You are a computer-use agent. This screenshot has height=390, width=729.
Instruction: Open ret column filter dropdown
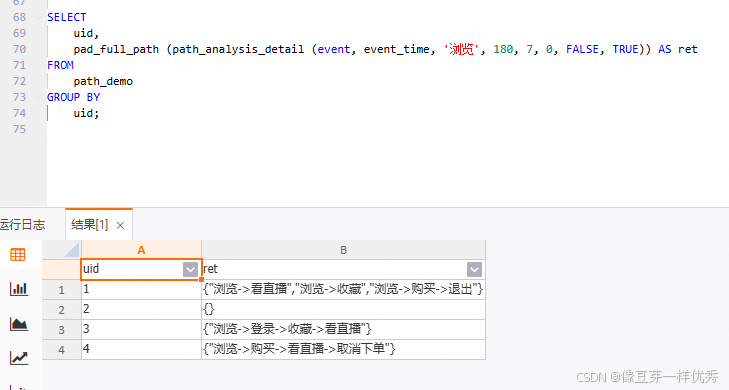474,269
